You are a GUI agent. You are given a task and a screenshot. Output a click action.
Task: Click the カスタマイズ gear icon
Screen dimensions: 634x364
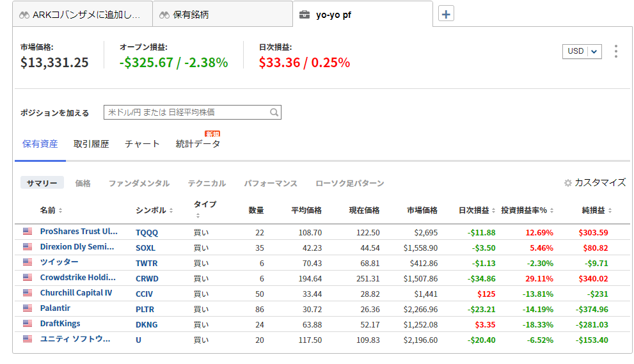567,183
